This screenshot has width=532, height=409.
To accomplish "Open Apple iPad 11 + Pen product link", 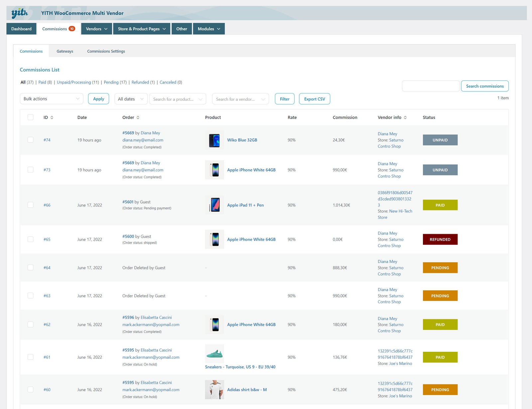I will pos(245,205).
